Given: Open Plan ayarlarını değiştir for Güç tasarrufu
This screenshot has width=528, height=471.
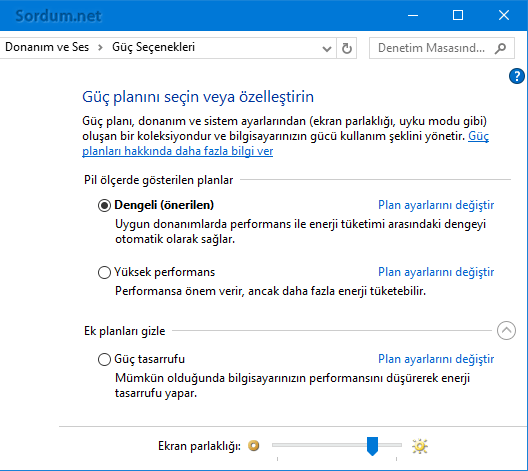Looking at the screenshot, I should point(436,359).
